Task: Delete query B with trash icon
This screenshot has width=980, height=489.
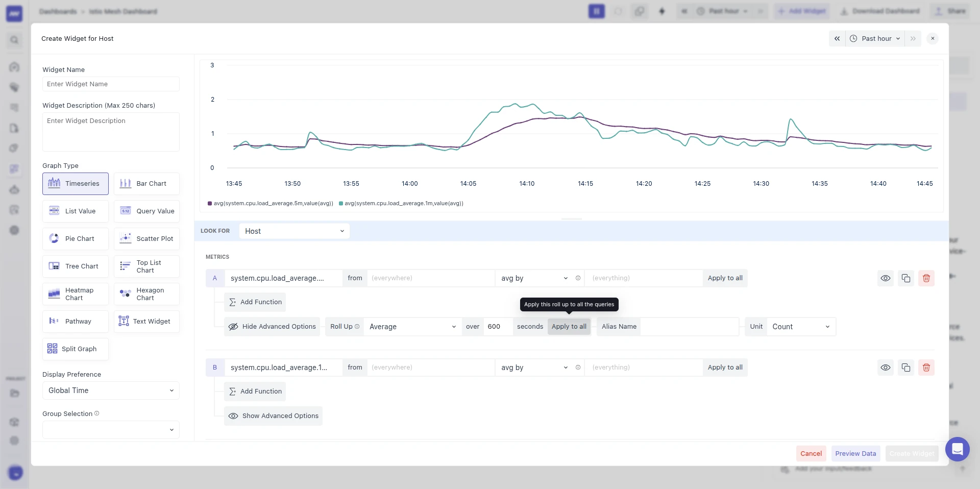Action: tap(926, 368)
